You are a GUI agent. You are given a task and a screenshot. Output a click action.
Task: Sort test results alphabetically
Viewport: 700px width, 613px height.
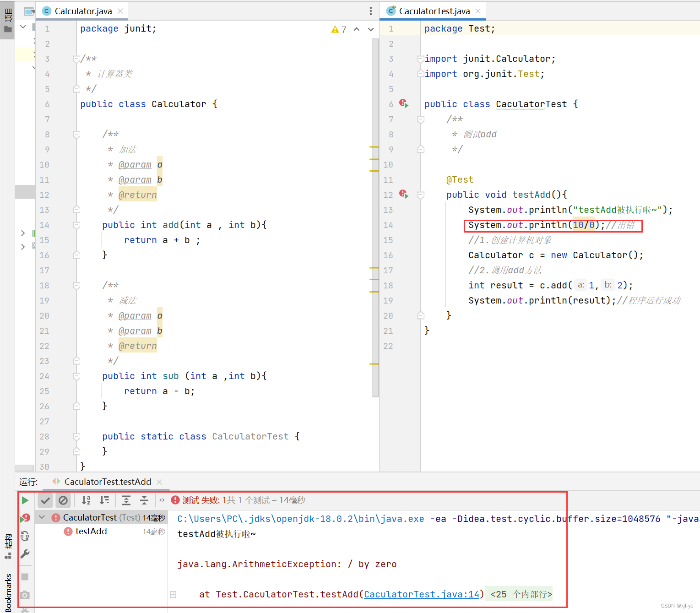86,500
